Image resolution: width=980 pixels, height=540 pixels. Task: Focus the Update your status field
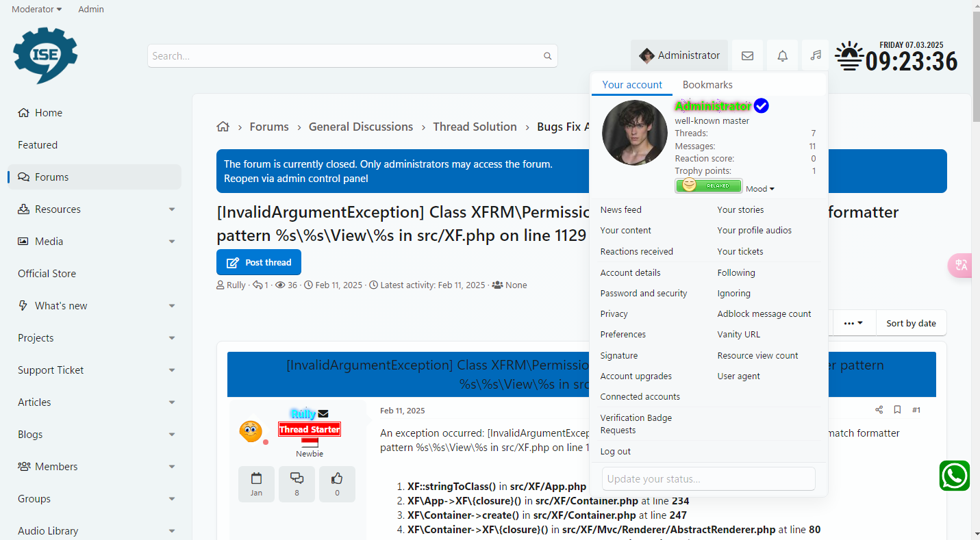[x=709, y=479]
